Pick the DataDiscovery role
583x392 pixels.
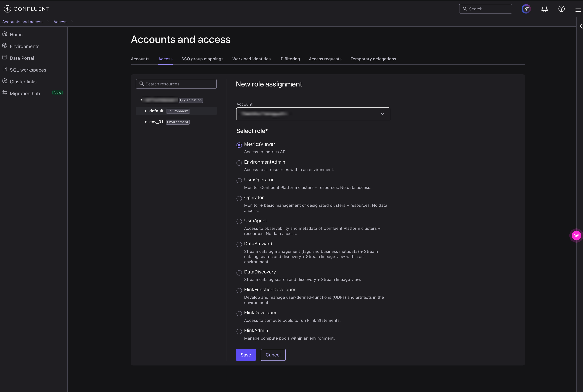click(239, 273)
